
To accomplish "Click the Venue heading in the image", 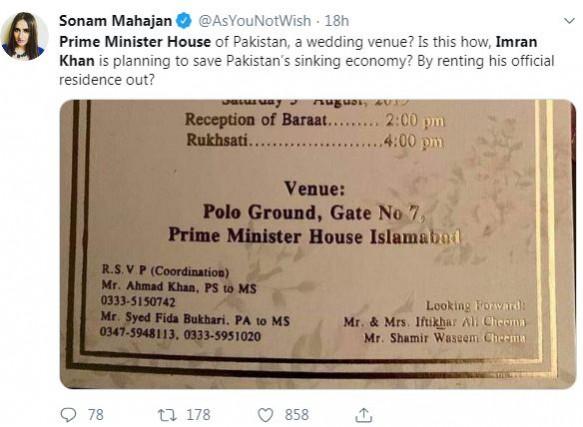I will coord(315,188).
